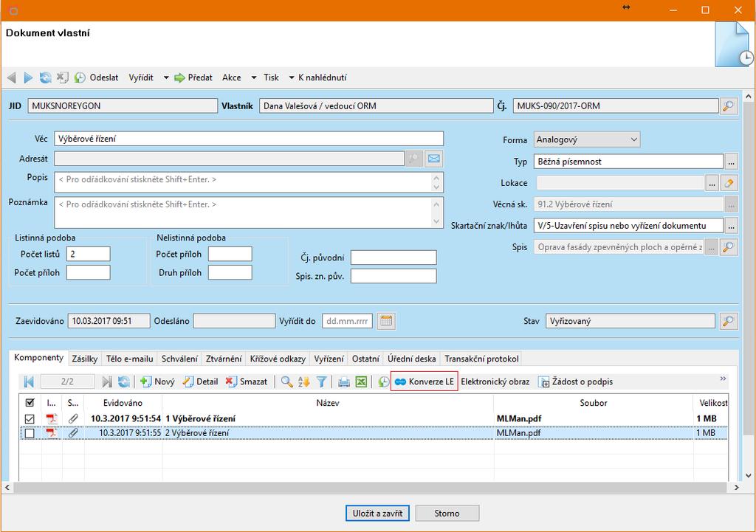This screenshot has width=756, height=532.
Task: Click the clock icon before Konverze LE
Action: (383, 381)
